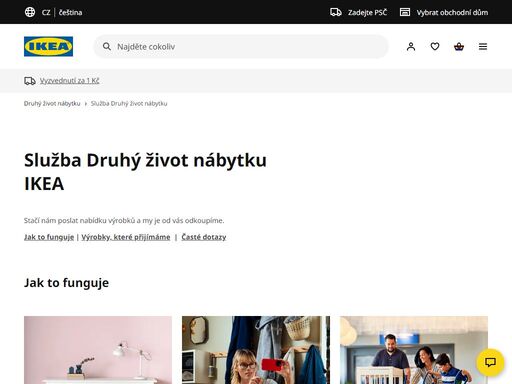Image resolution: width=512 pixels, height=384 pixels.
Task: Open the pink wall dresser image
Action: pos(98,350)
